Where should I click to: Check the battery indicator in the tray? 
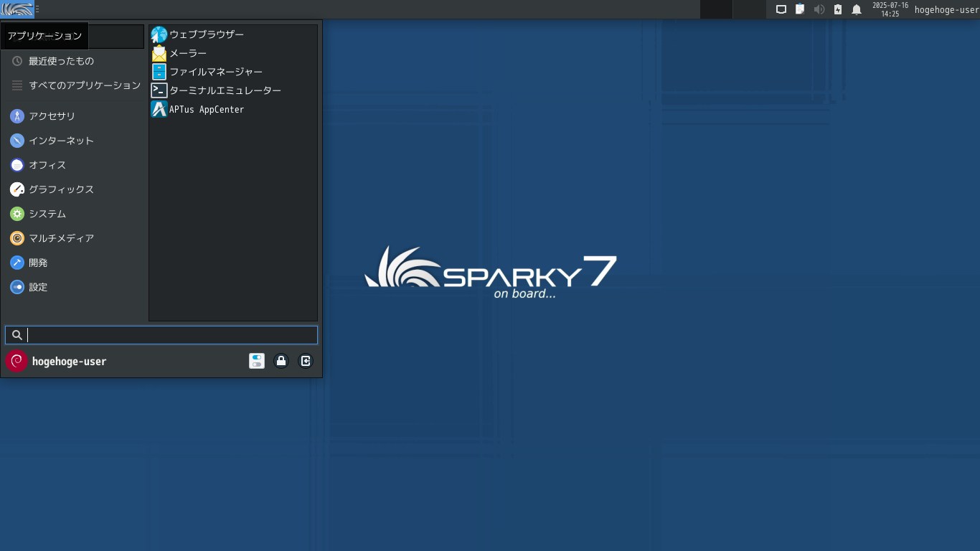838,9
